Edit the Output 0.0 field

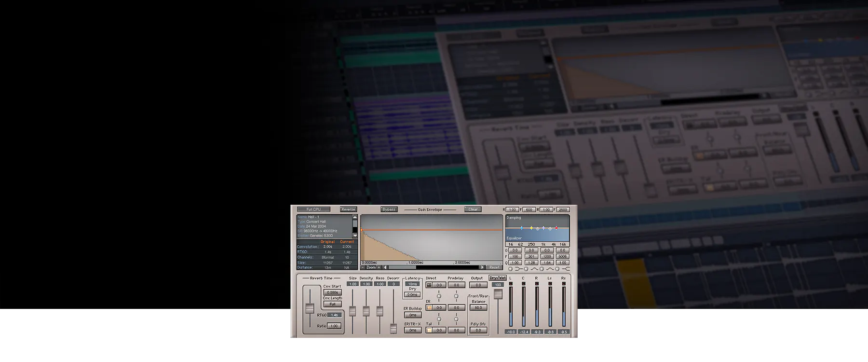tap(478, 285)
